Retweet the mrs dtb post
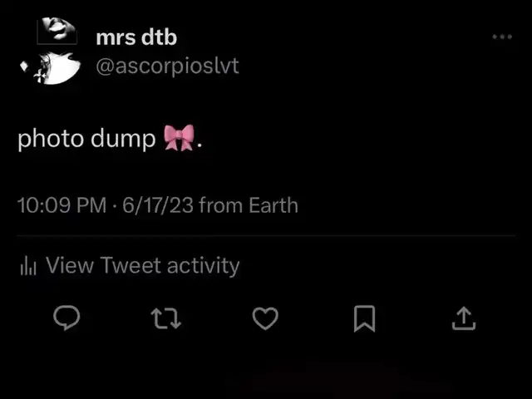This screenshot has width=532, height=399. 165,318
